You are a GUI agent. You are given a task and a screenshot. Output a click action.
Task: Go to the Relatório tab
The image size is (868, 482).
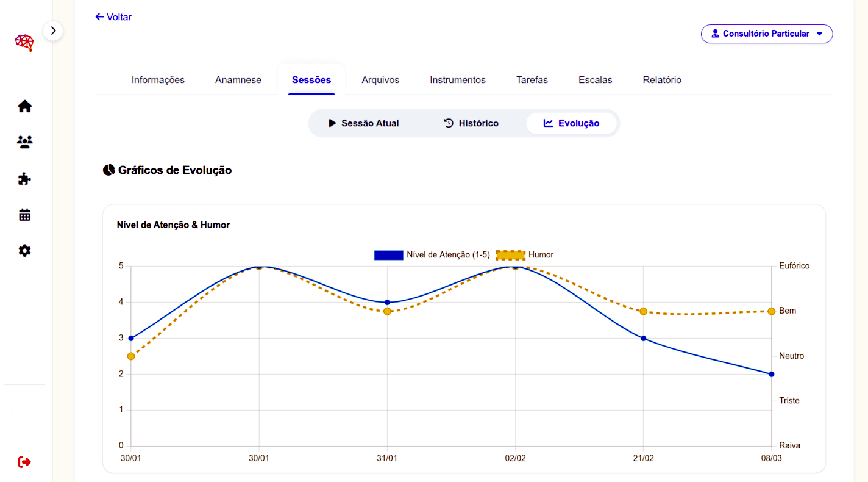tap(662, 80)
